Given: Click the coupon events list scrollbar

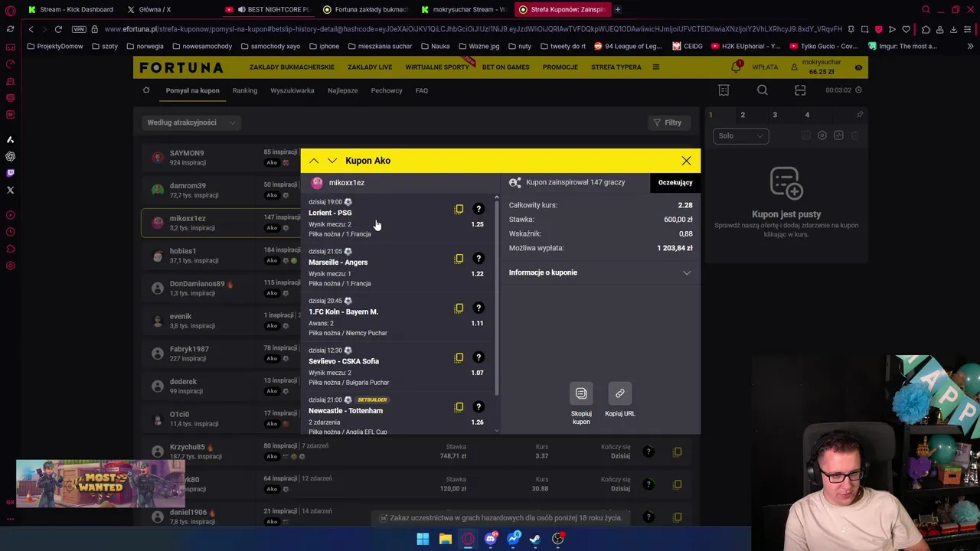Looking at the screenshot, I should tap(496, 298).
